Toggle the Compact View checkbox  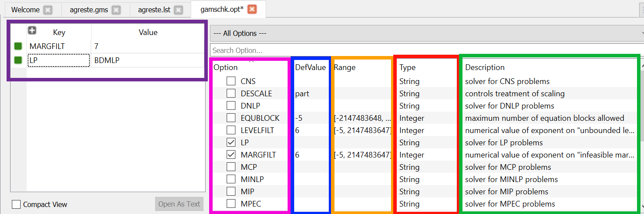(16, 204)
